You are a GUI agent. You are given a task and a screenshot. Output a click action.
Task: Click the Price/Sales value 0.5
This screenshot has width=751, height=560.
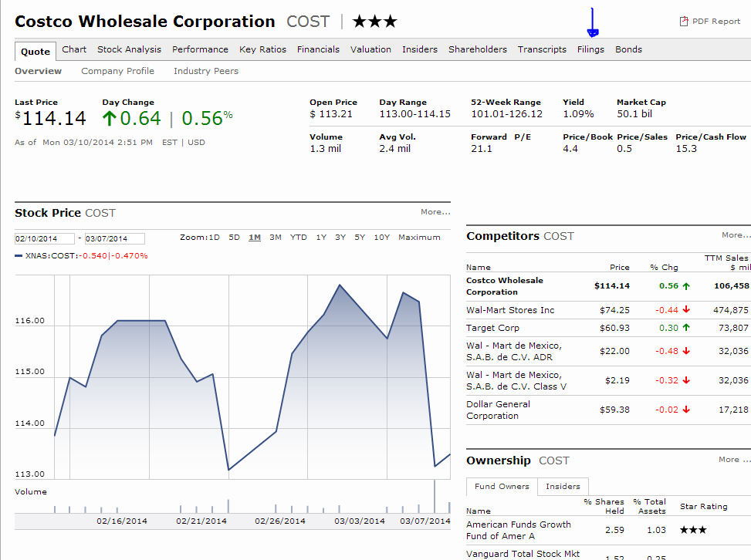pos(624,149)
